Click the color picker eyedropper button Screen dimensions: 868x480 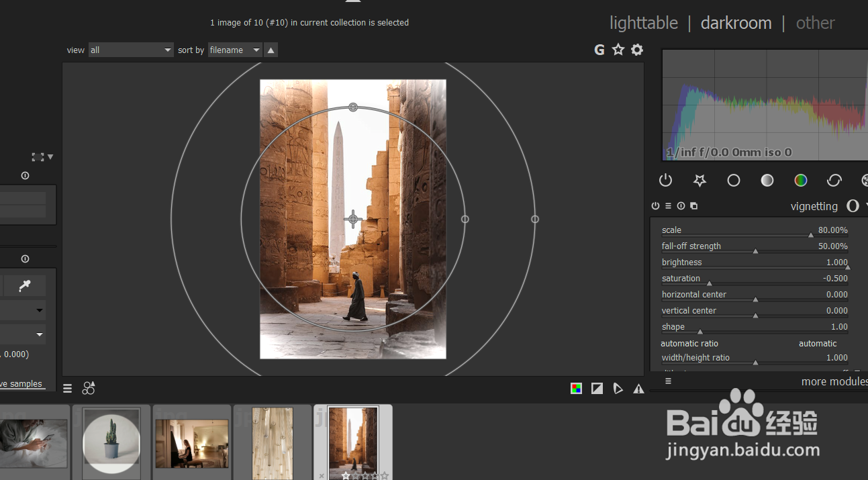(25, 285)
